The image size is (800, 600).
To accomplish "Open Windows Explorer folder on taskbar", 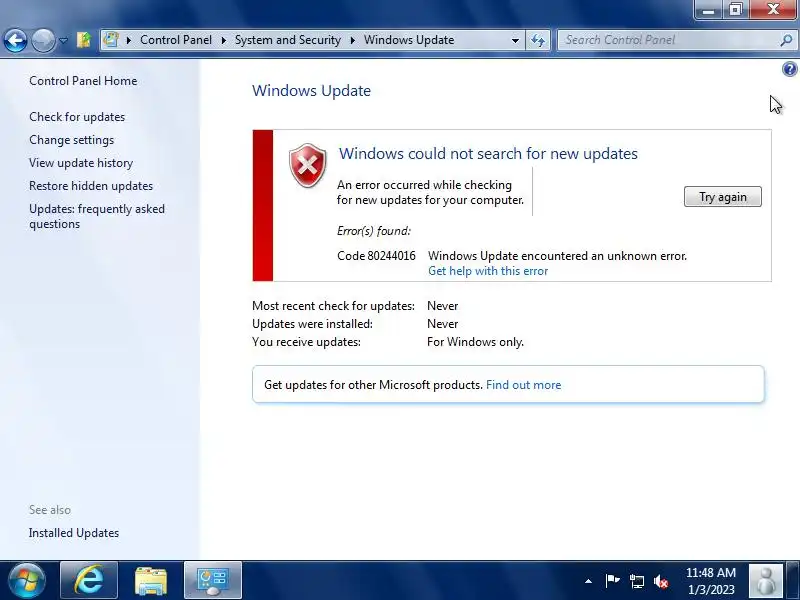I will 151,581.
